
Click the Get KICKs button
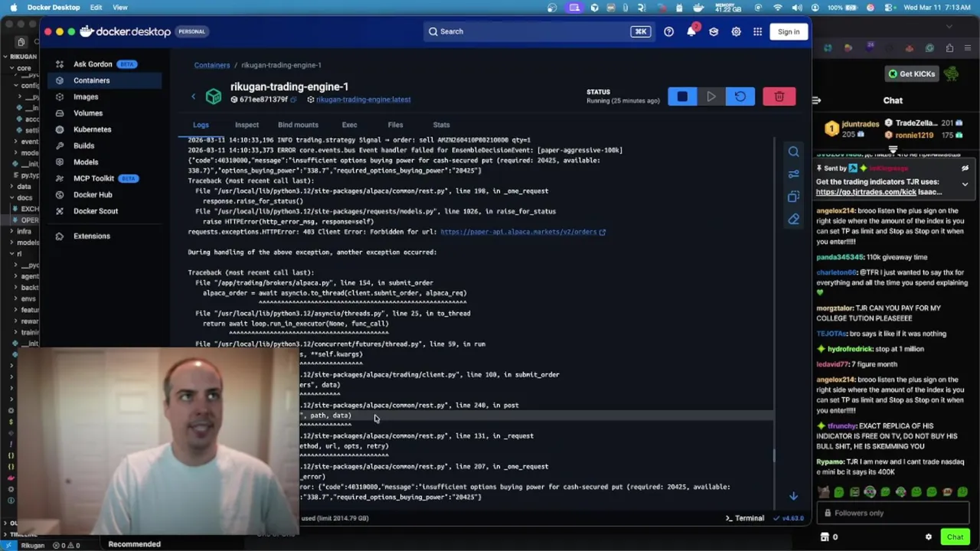tap(911, 74)
